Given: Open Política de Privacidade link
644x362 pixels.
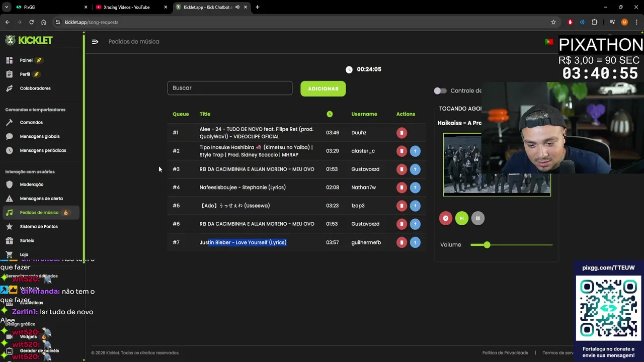Looking at the screenshot, I should point(505,353).
